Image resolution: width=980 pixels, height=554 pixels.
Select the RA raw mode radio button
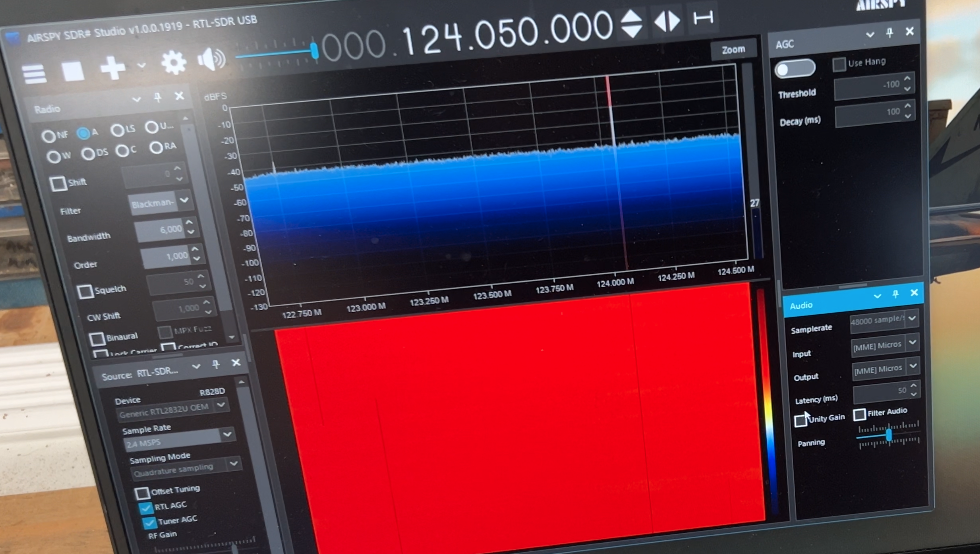[156, 148]
